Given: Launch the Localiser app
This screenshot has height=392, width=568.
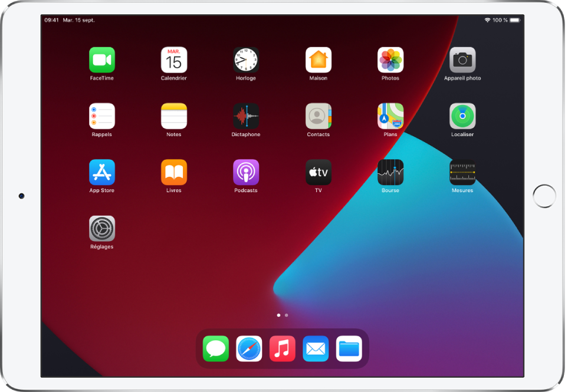Looking at the screenshot, I should [462, 116].
